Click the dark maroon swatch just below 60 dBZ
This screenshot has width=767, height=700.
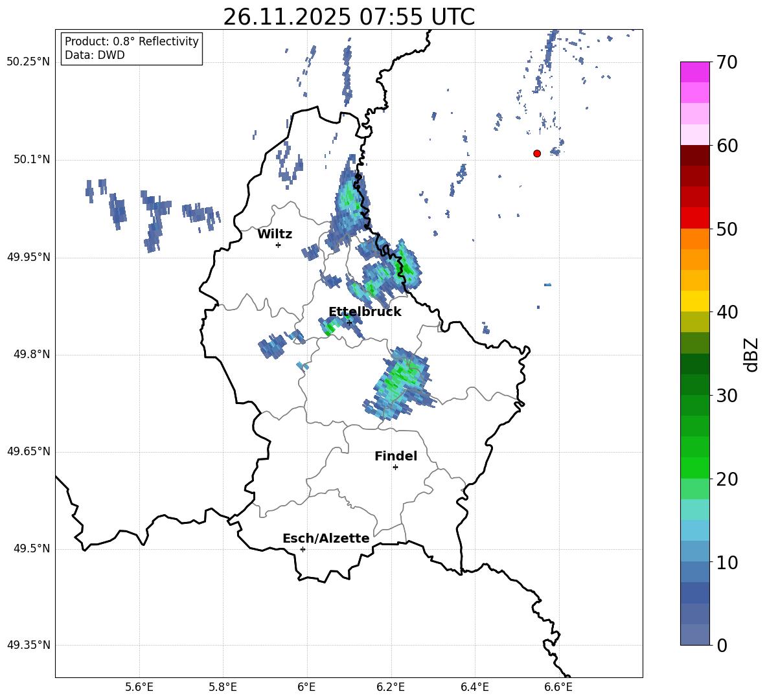click(695, 155)
